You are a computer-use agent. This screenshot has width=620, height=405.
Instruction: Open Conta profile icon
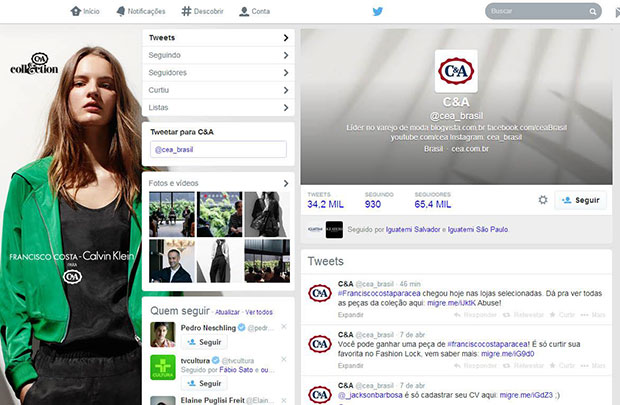244,11
